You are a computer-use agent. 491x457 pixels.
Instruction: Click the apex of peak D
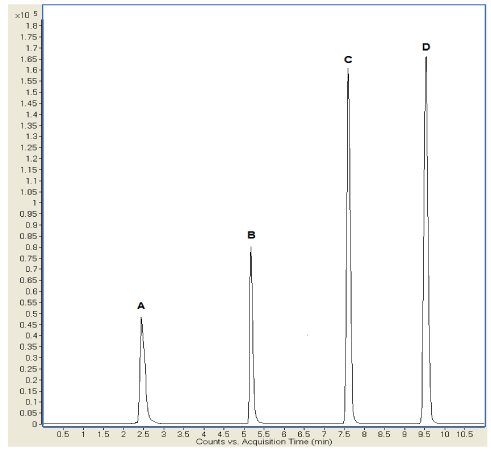click(x=426, y=57)
